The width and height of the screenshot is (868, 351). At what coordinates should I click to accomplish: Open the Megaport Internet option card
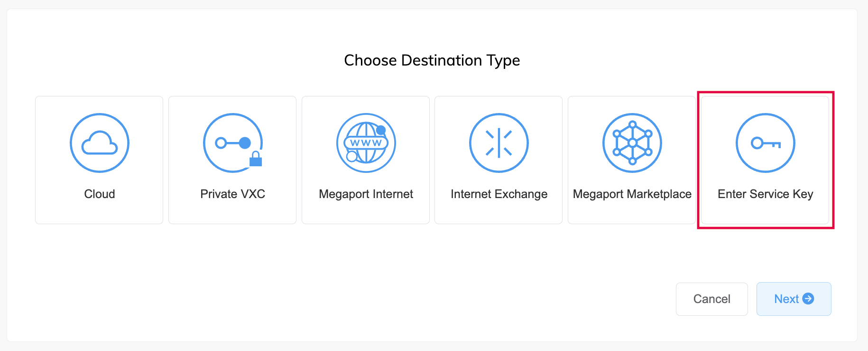(x=366, y=160)
